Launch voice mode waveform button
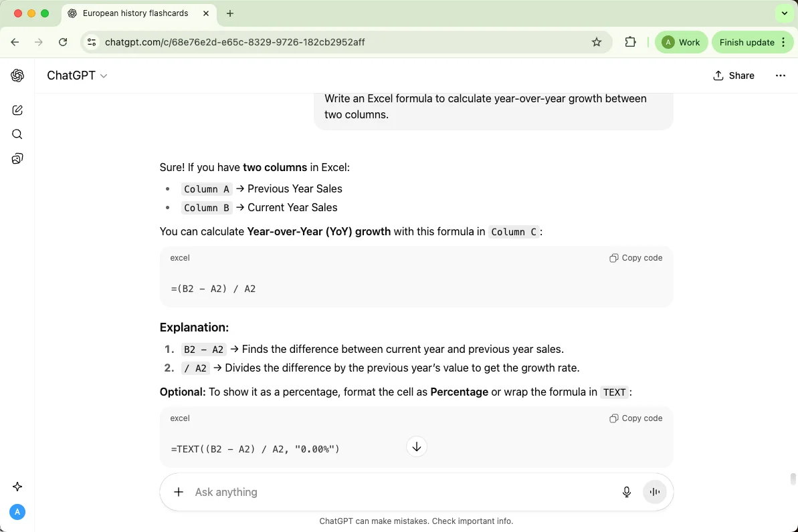This screenshot has width=798, height=532. [655, 492]
